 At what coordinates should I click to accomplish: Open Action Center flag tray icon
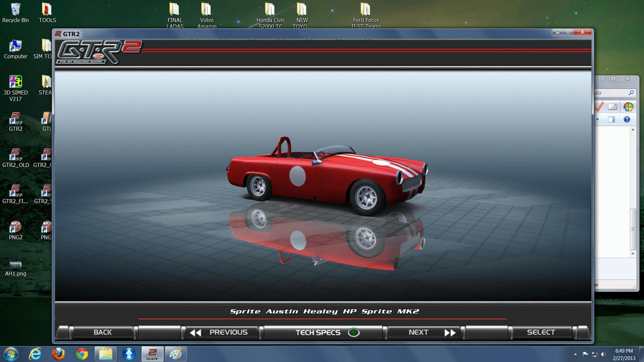(585, 354)
